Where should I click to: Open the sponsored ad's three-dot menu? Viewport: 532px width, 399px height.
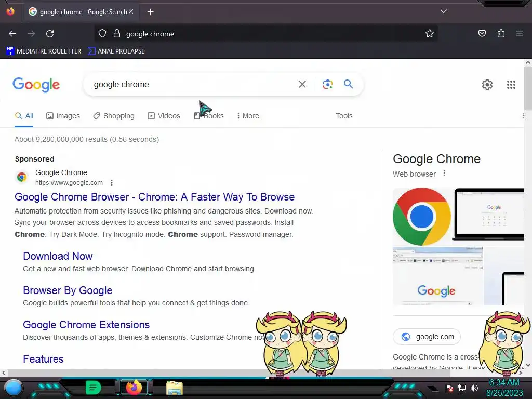pyautogui.click(x=112, y=183)
